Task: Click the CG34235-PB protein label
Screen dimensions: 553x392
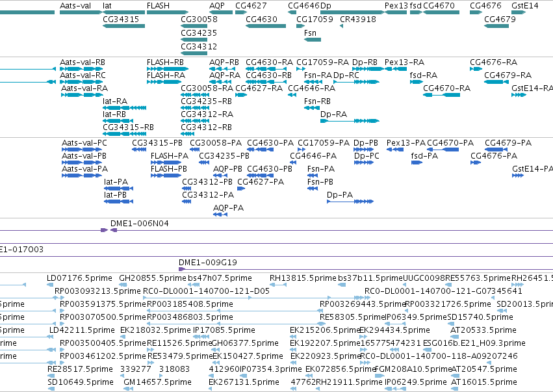Action: (x=224, y=156)
